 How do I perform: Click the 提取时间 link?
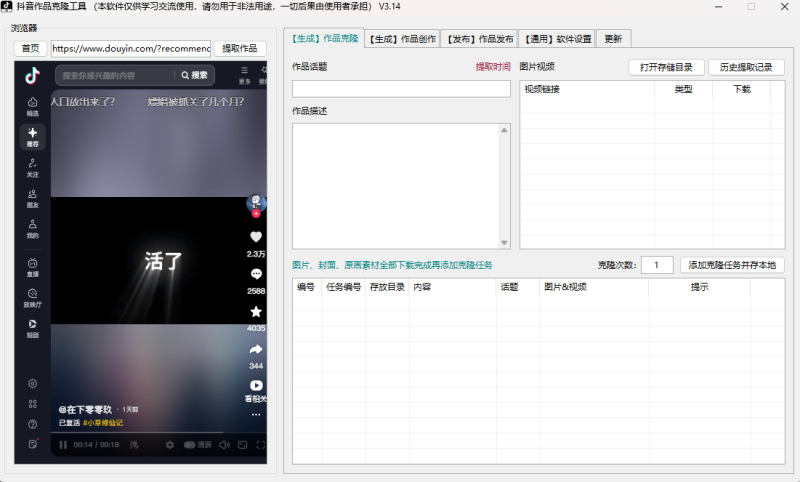493,67
